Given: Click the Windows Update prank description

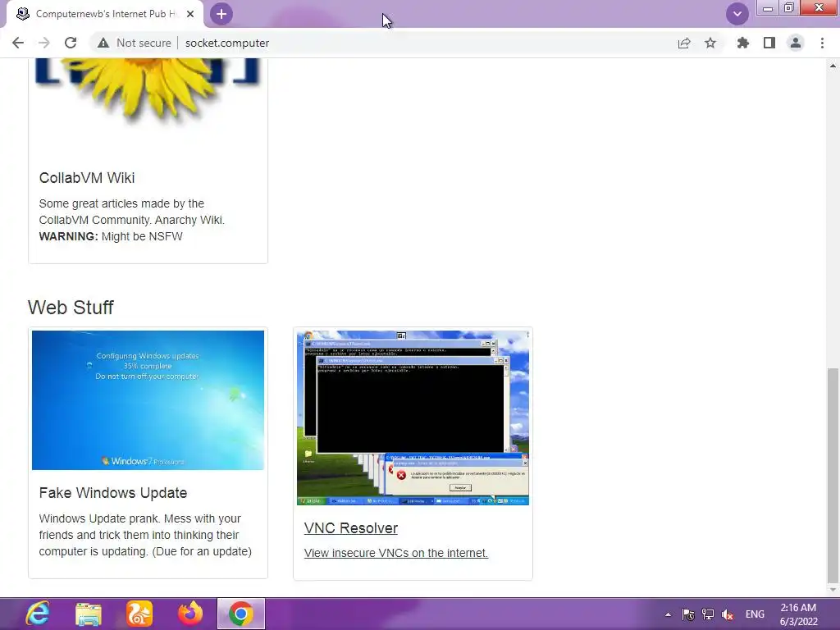Looking at the screenshot, I should click(145, 535).
